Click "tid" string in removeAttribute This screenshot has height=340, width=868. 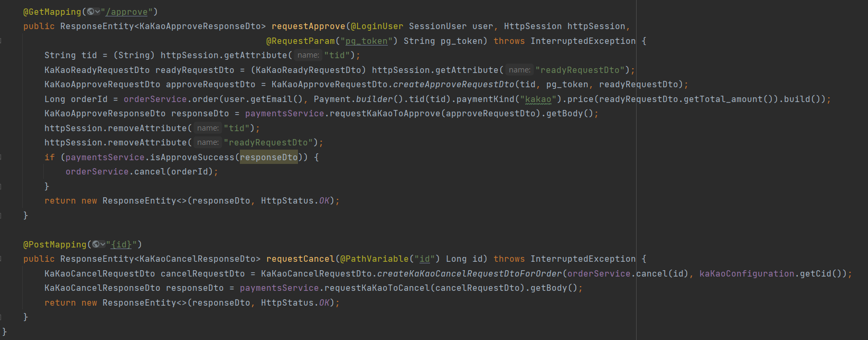pos(237,128)
